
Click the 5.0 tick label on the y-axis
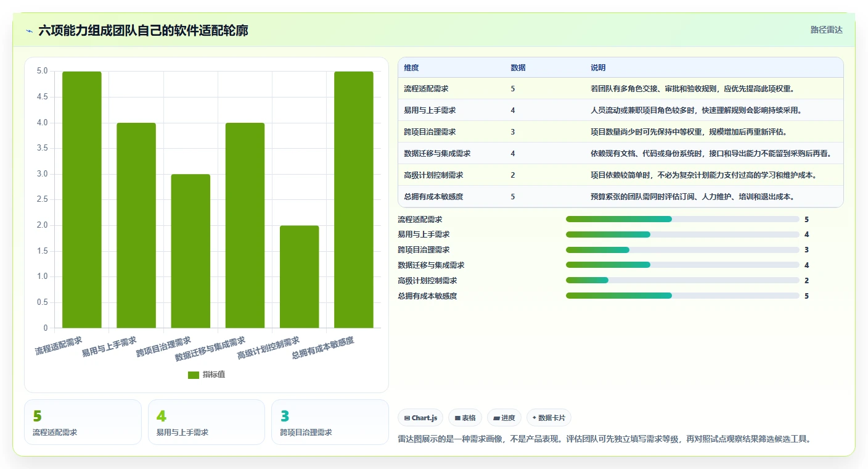42,71
